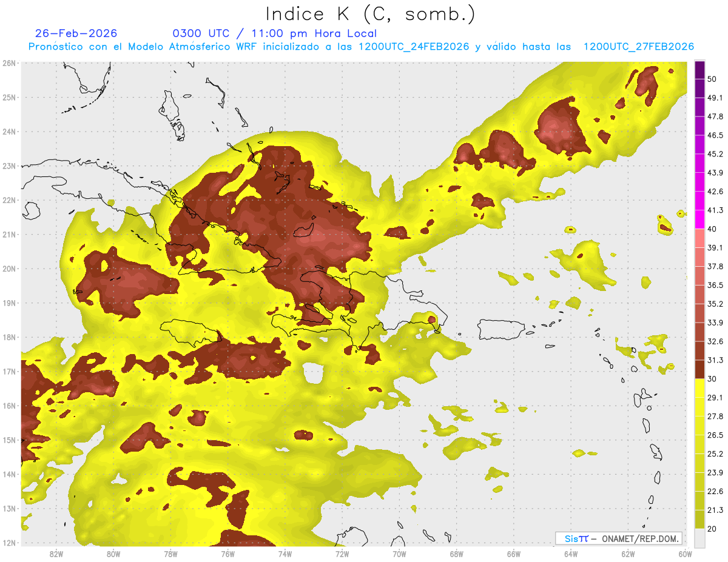The image size is (728, 562).
Task: Click the colorbar value '22.6'
Action: [715, 492]
